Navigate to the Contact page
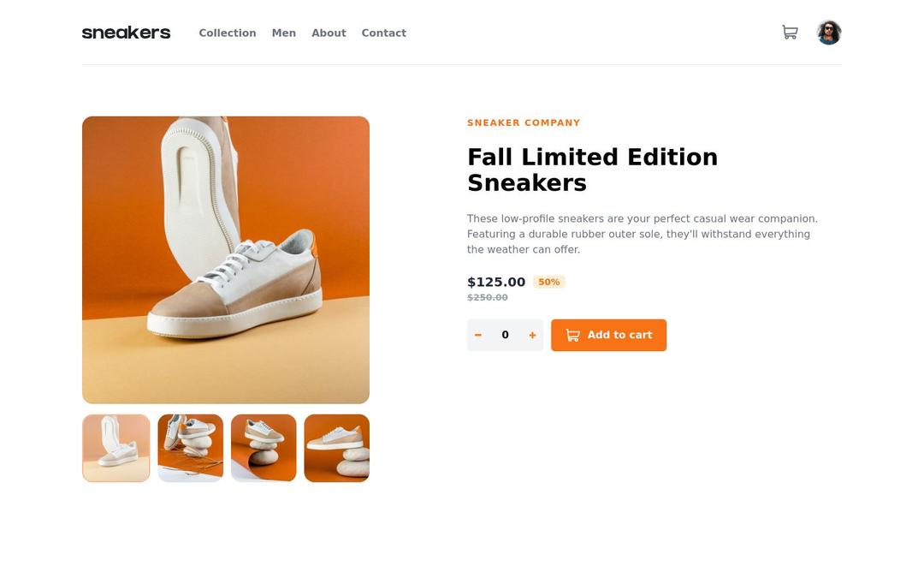924x578 pixels. click(x=383, y=33)
